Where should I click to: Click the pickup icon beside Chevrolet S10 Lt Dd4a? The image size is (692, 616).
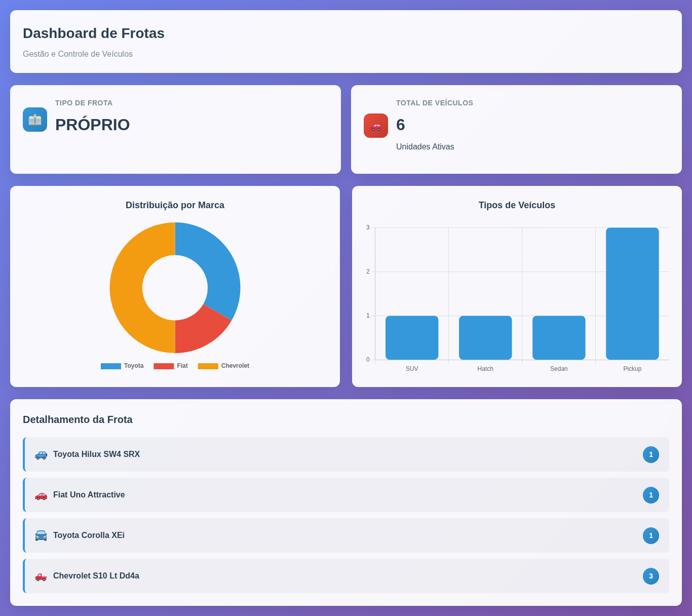(41, 576)
